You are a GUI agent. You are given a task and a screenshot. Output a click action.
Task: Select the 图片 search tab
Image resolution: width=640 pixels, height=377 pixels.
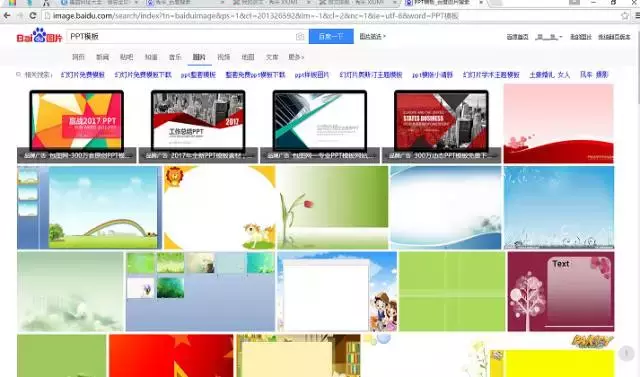click(x=199, y=57)
